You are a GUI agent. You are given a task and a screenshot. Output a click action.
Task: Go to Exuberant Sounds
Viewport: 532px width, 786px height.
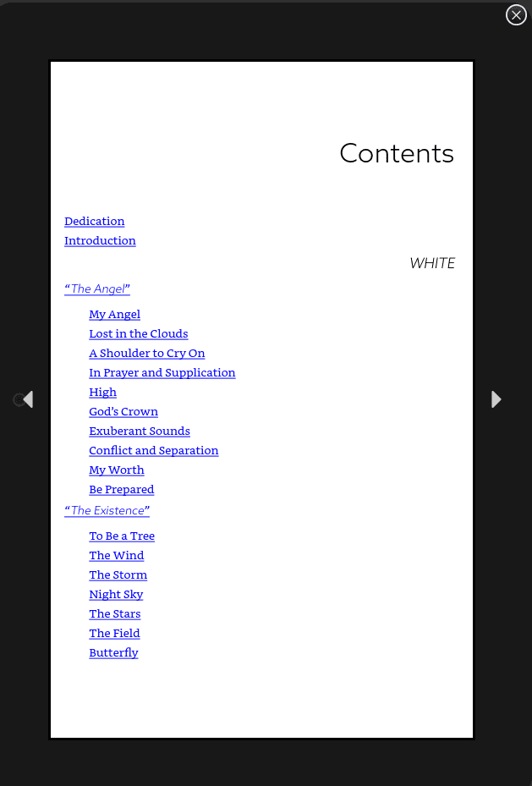click(140, 431)
